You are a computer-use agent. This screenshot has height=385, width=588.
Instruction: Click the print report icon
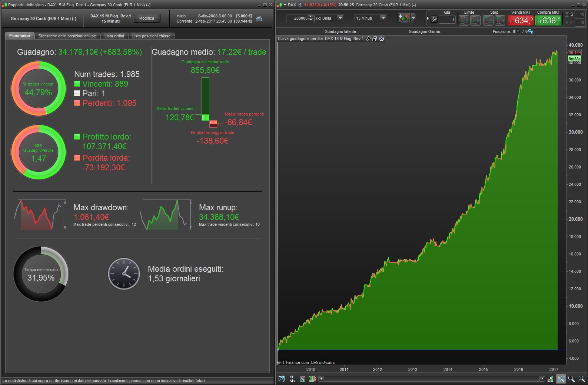259,19
